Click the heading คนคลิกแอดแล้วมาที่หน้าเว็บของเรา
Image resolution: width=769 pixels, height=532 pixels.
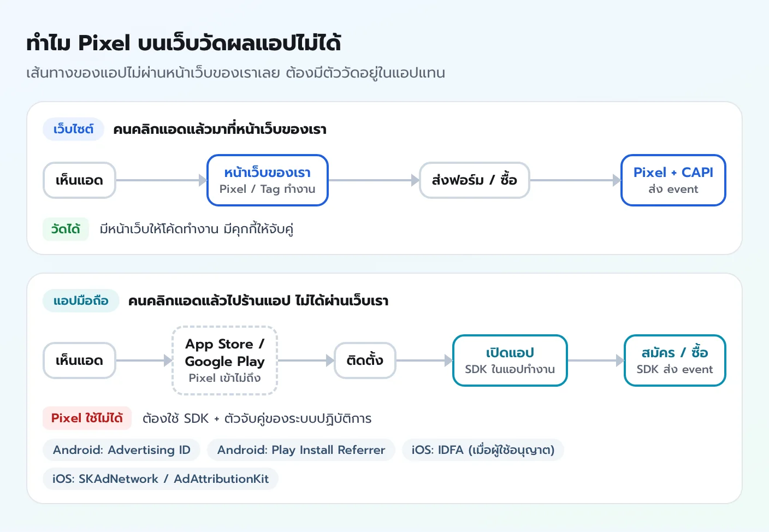tap(220, 129)
